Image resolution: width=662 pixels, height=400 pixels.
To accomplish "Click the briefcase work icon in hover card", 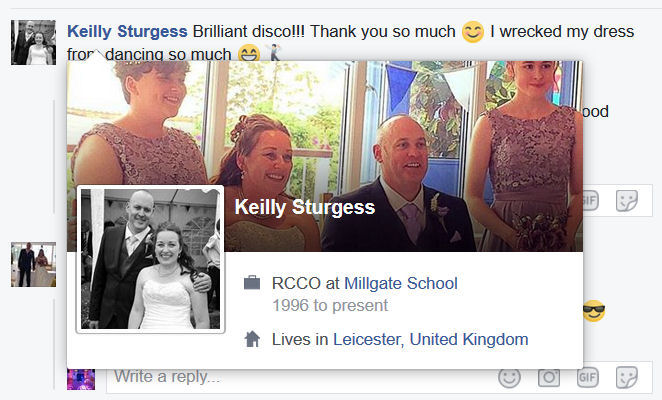I will click(252, 283).
